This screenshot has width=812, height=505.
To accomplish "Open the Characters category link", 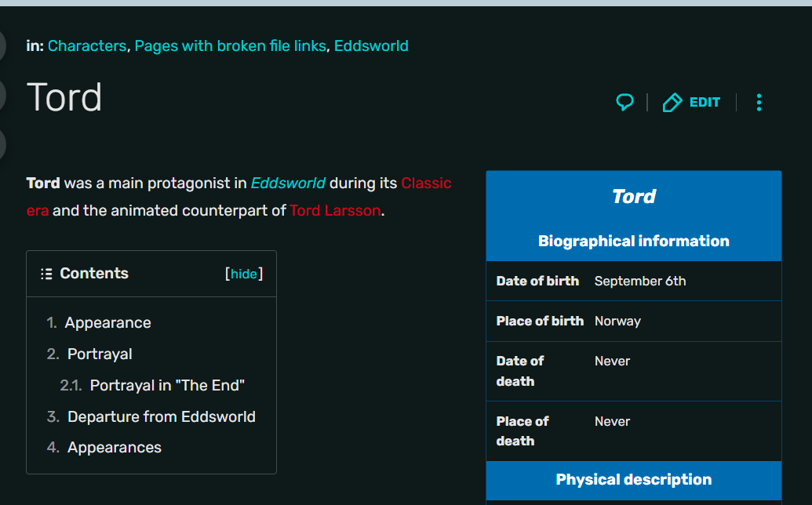I will pyautogui.click(x=86, y=46).
